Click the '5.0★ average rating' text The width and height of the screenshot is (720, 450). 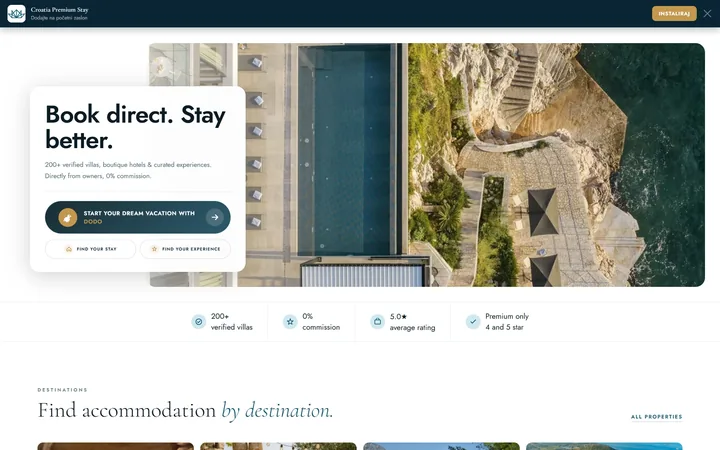click(412, 322)
